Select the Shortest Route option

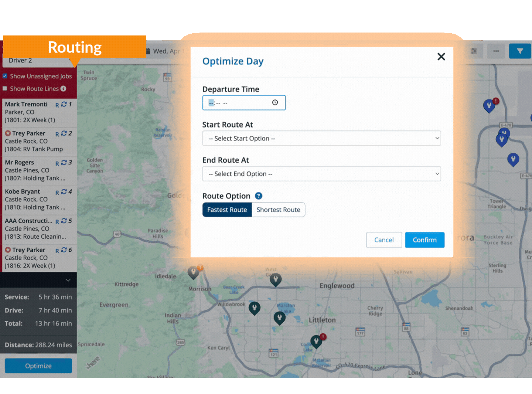pos(278,210)
